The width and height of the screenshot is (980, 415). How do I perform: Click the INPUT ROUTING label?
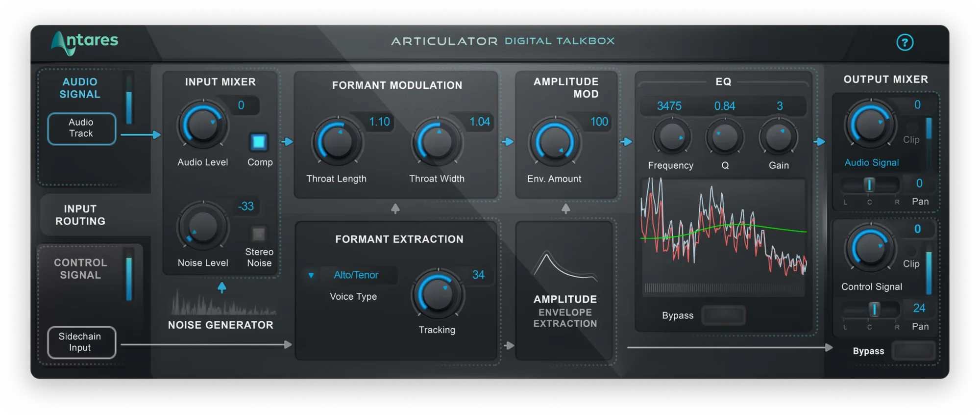(x=80, y=215)
